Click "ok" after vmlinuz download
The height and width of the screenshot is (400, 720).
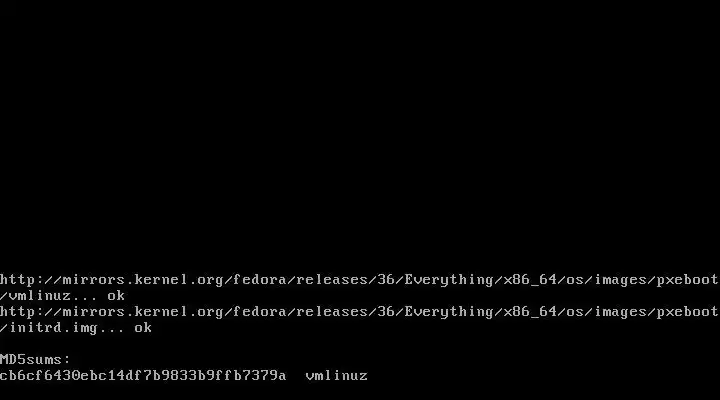(116, 296)
